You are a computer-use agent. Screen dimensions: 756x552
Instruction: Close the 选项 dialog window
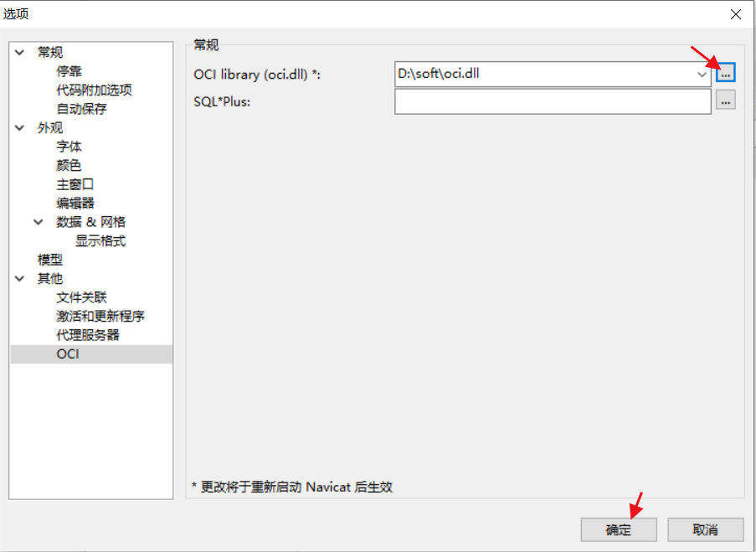click(735, 14)
